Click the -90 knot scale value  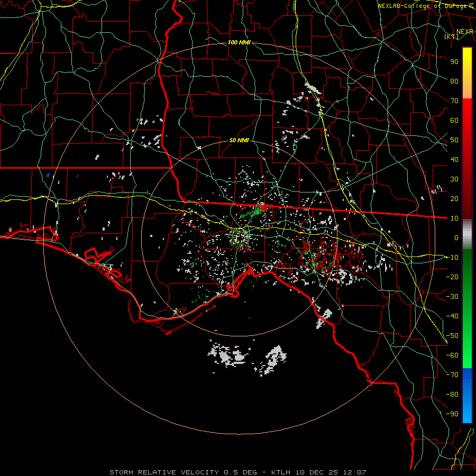(452, 414)
